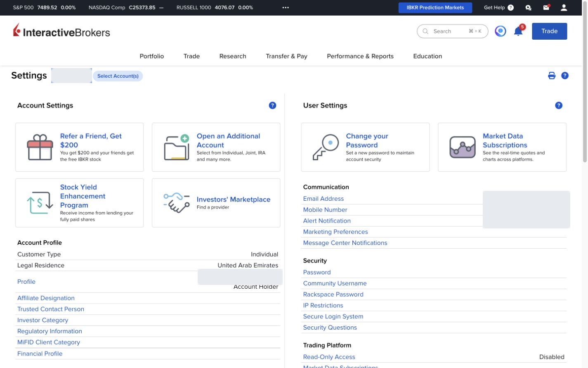
Task: Open the mail messages icon
Action: coord(546,7)
